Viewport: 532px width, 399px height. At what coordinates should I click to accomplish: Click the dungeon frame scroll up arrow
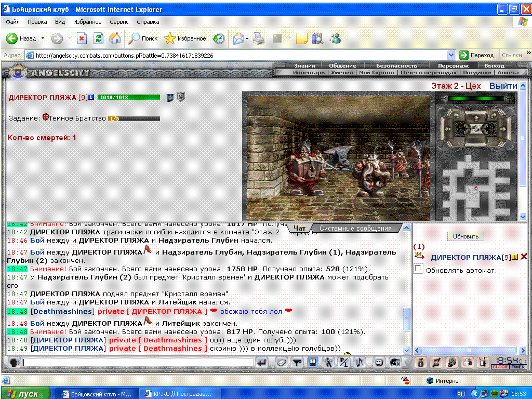(x=523, y=86)
